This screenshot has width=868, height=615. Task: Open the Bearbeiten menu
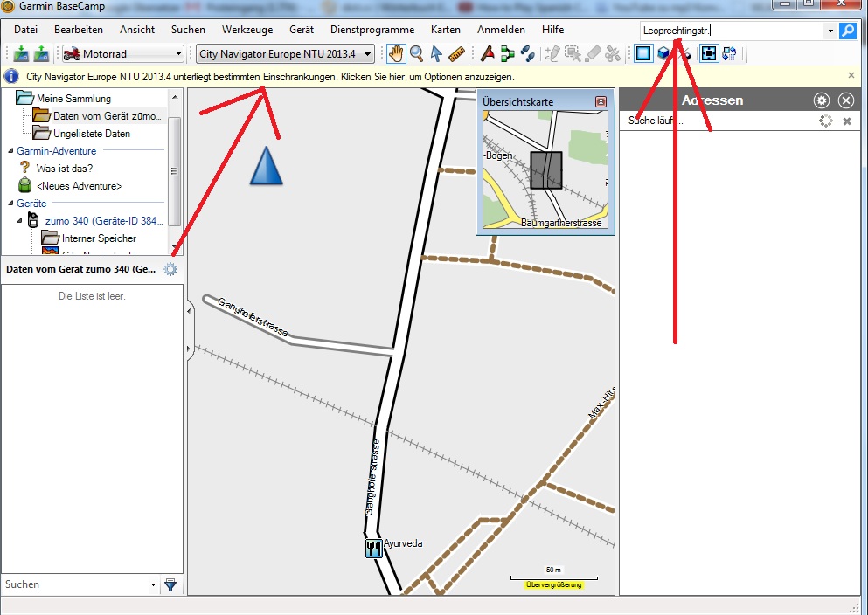[79, 30]
